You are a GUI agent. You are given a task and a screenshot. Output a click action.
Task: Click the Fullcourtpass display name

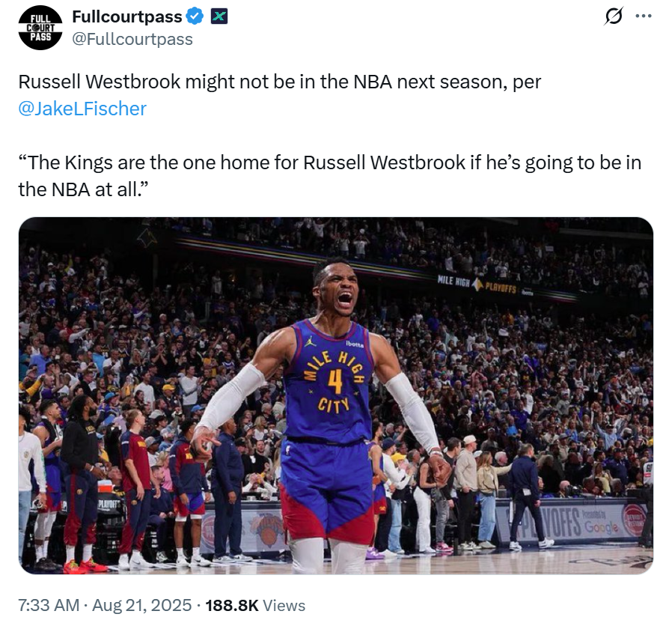click(x=126, y=16)
